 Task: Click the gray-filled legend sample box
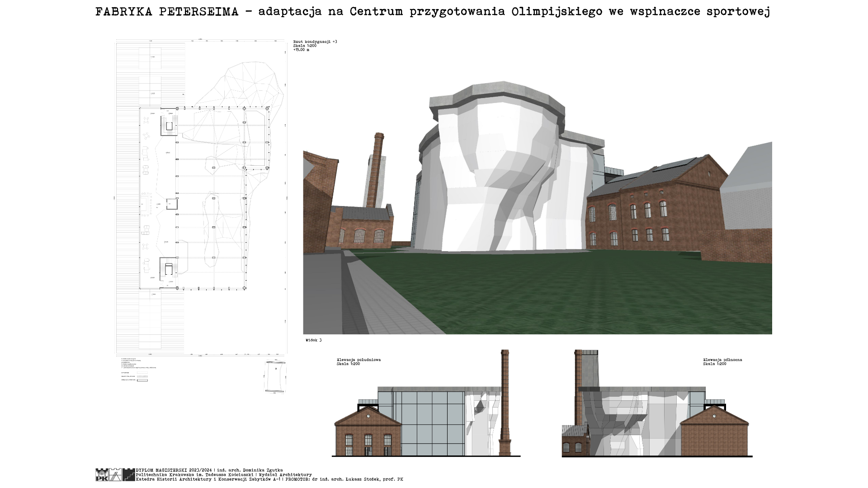142,376
